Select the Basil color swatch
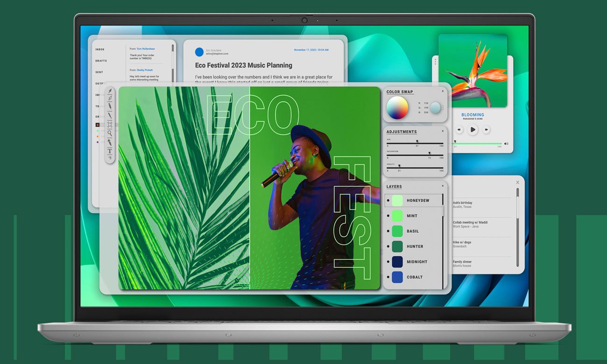The width and height of the screenshot is (607, 364). pyautogui.click(x=397, y=231)
